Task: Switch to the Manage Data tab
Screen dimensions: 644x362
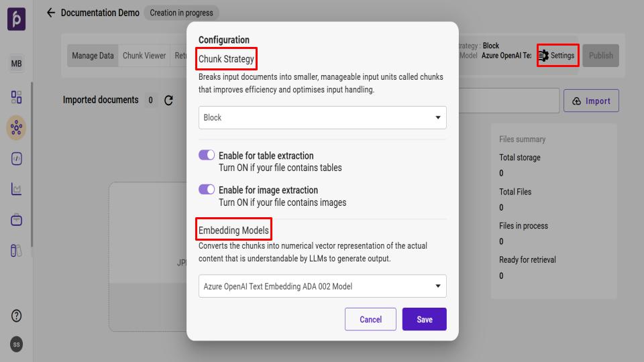Action: click(x=93, y=56)
